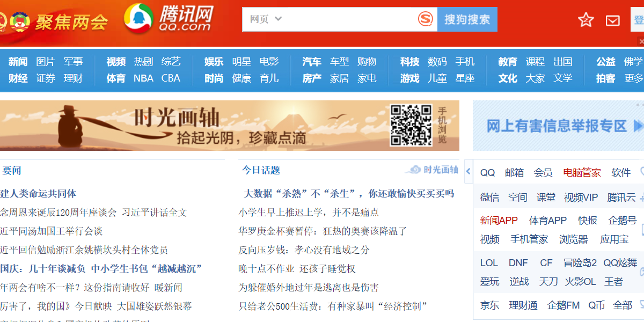Open the 网页 search type dropdown

coord(266,19)
